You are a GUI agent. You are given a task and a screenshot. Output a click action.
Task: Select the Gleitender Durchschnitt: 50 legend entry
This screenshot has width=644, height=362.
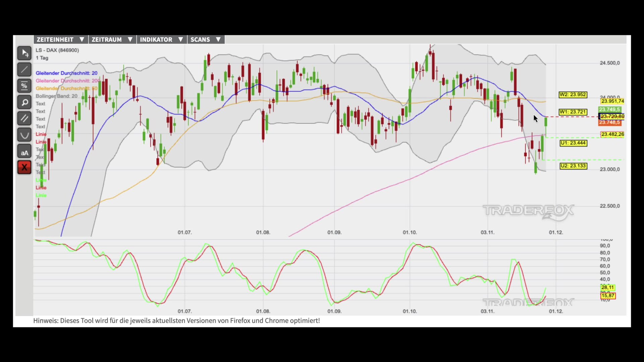[66, 88]
